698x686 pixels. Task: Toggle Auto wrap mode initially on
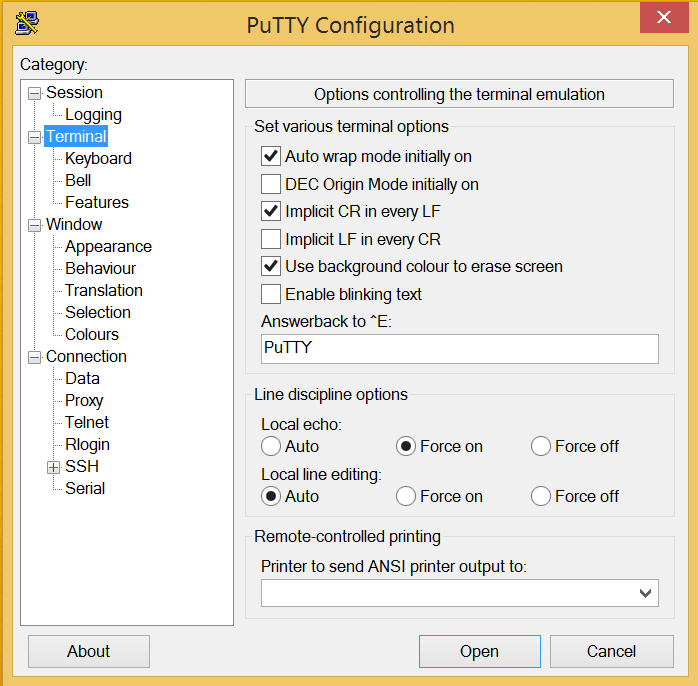pos(271,156)
